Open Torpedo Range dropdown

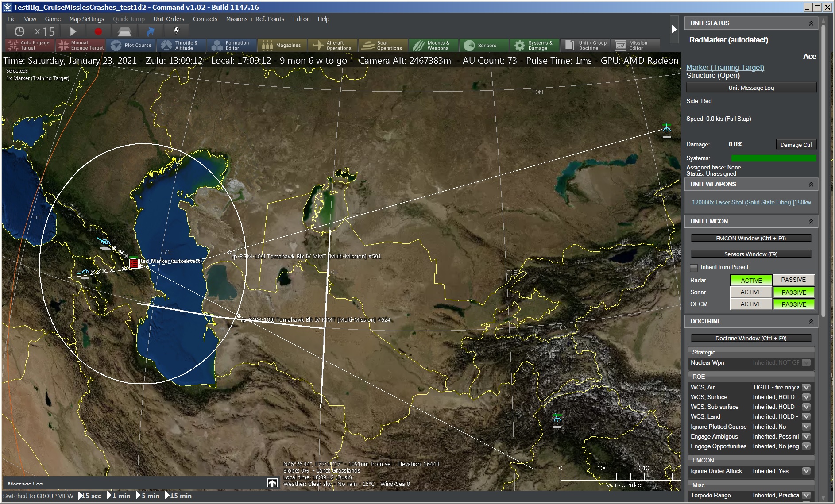click(806, 495)
